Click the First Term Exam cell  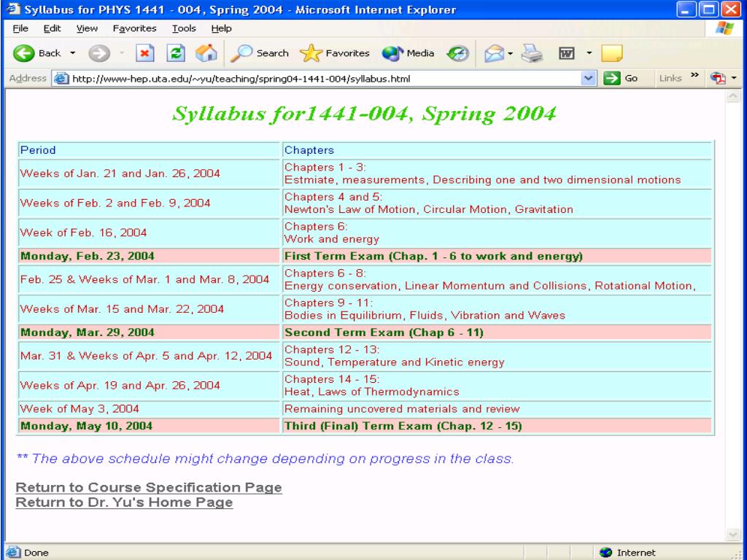497,256
